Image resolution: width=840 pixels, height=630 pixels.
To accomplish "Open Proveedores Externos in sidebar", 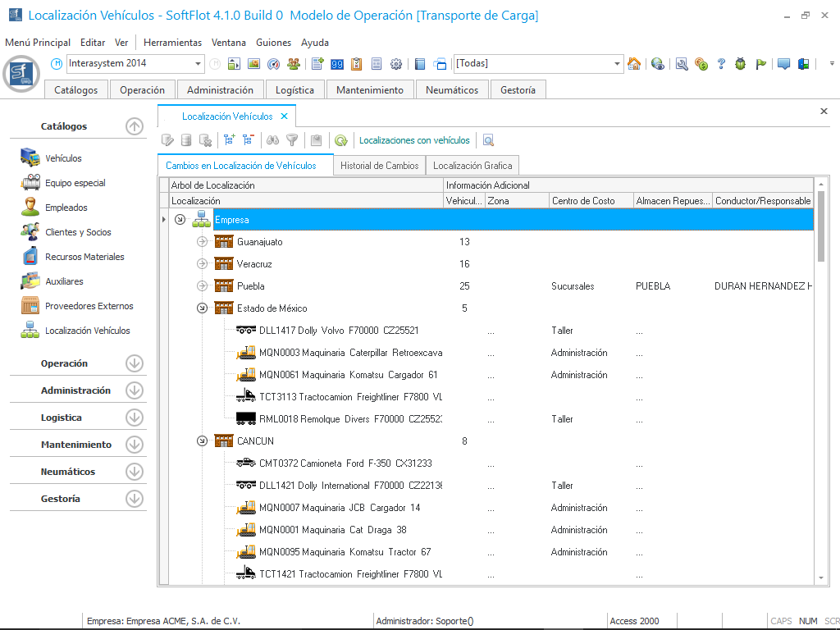I will 89,306.
